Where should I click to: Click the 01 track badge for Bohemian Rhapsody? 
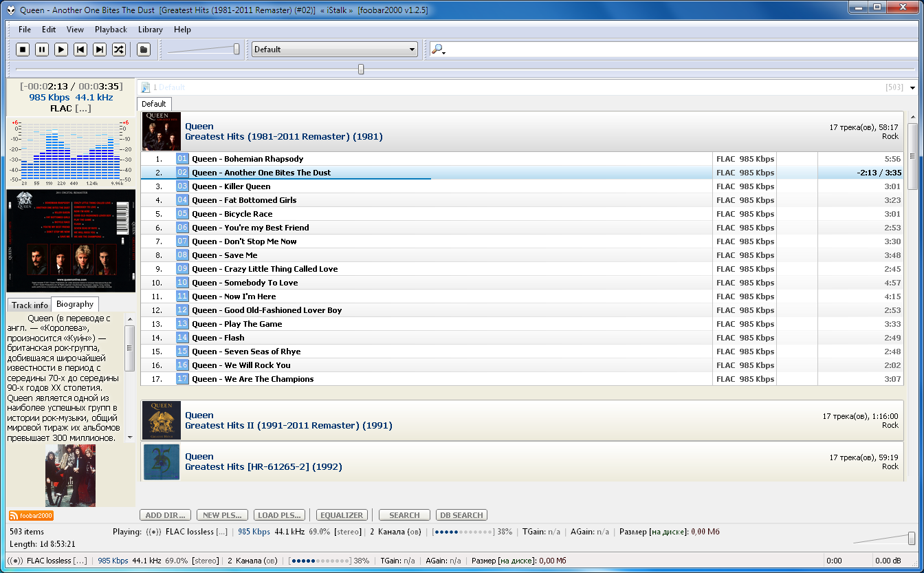coord(182,159)
